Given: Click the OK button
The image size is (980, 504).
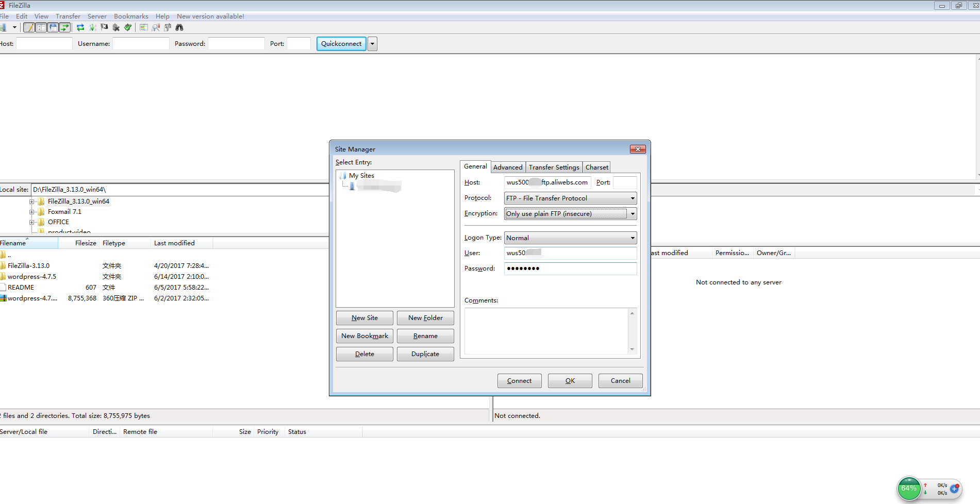Looking at the screenshot, I should coord(570,381).
